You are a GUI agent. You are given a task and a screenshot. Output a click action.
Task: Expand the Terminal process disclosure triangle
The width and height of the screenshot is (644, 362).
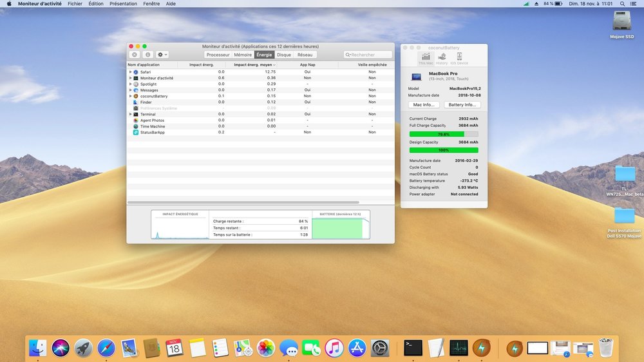tap(130, 115)
